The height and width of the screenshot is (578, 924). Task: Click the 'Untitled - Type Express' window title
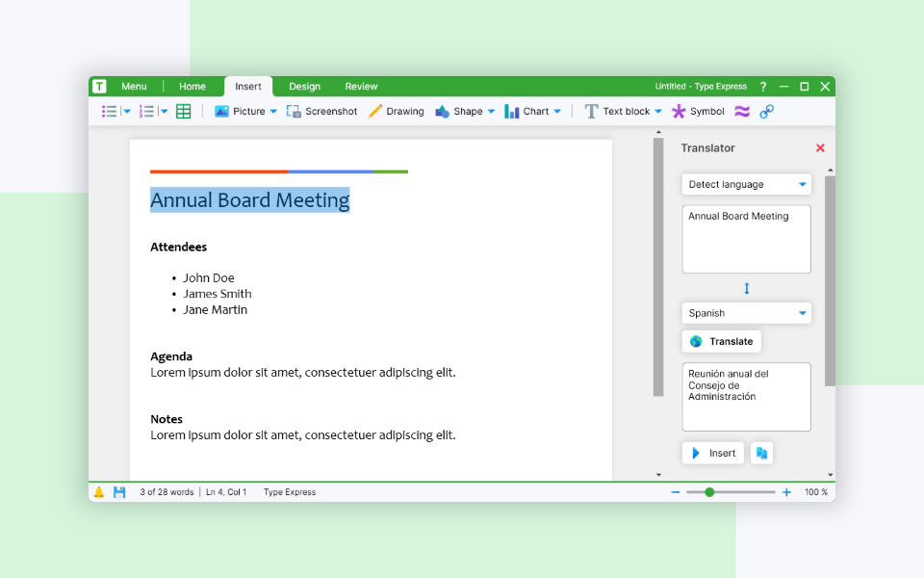coord(701,86)
